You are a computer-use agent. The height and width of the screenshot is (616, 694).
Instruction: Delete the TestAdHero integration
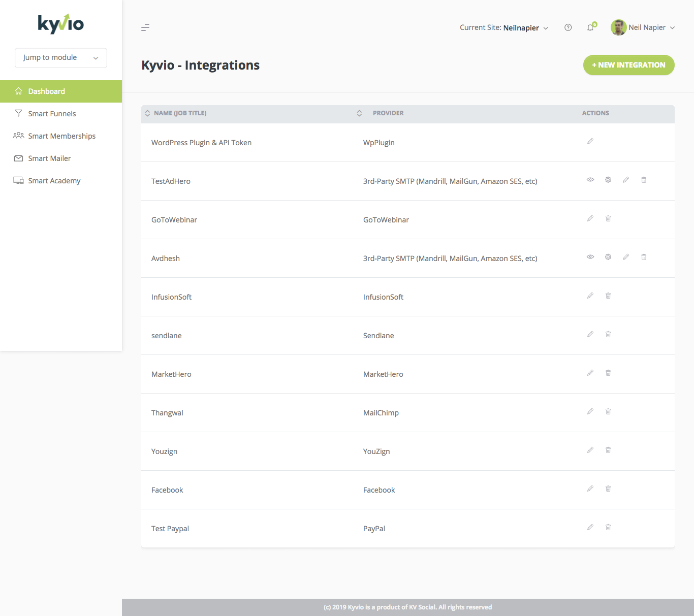[644, 180]
